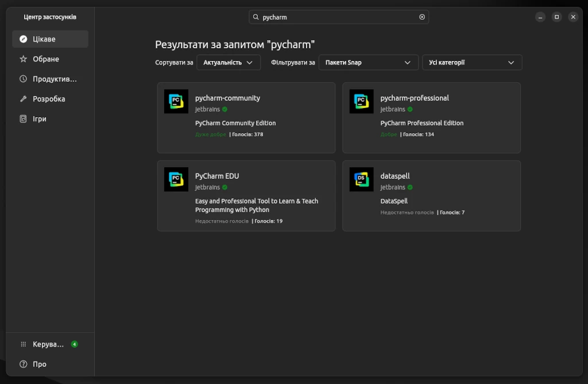Open the Обране section in sidebar
This screenshot has height=384, width=588.
click(x=51, y=59)
